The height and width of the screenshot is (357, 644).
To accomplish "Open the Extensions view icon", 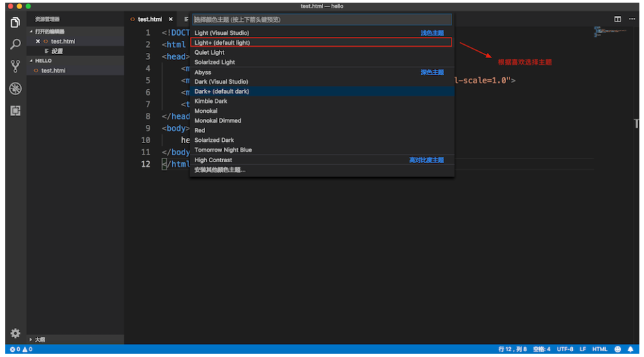I will pyautogui.click(x=15, y=111).
